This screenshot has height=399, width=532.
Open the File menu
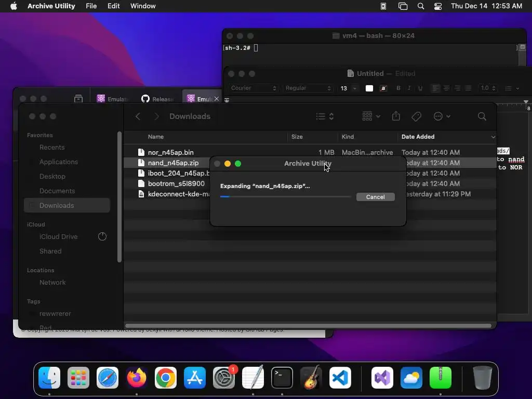tap(91, 6)
